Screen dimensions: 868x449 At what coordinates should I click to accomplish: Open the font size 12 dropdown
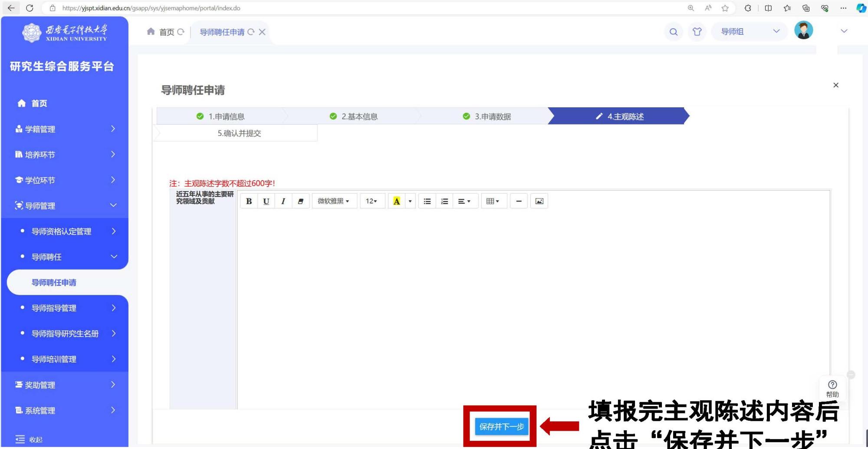pyautogui.click(x=372, y=201)
